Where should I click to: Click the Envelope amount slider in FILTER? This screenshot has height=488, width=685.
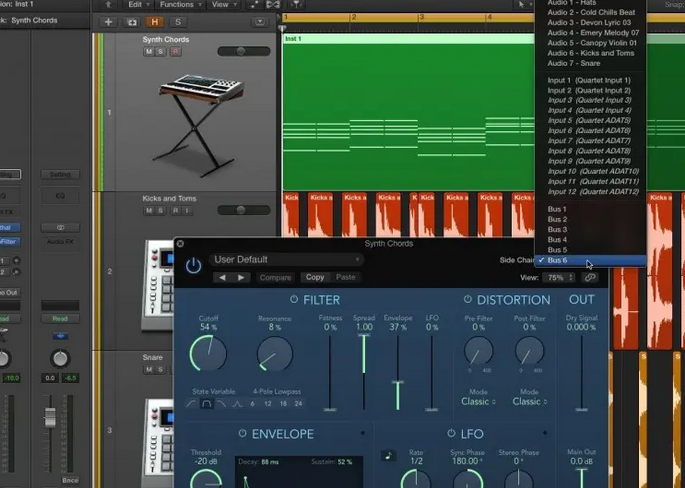[x=398, y=373]
